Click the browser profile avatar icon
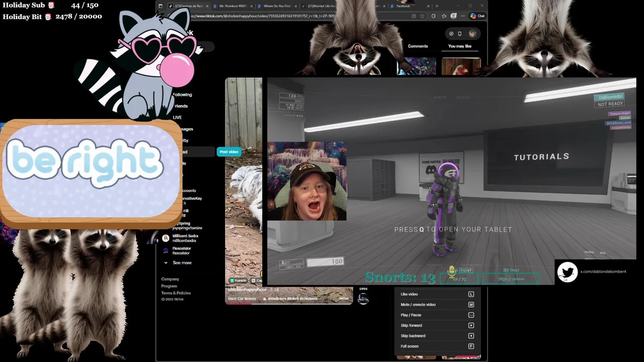This screenshot has width=644, height=362. tap(454, 16)
